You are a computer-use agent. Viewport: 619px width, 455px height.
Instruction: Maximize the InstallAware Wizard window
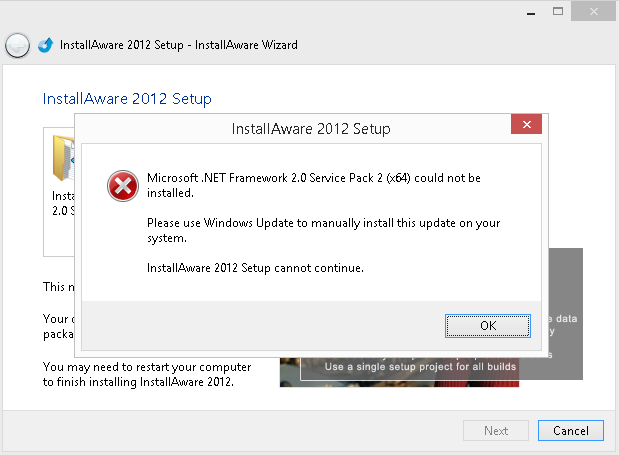[x=558, y=11]
